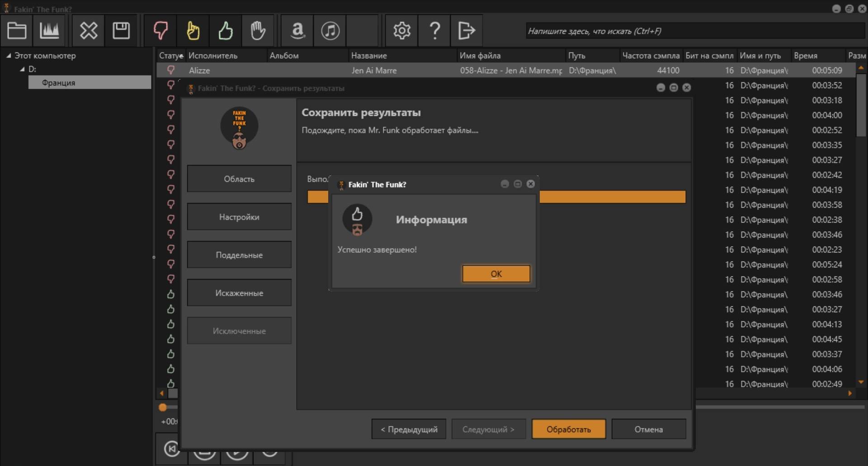Open help question mark icon
This screenshot has width=868, height=466.
point(434,31)
